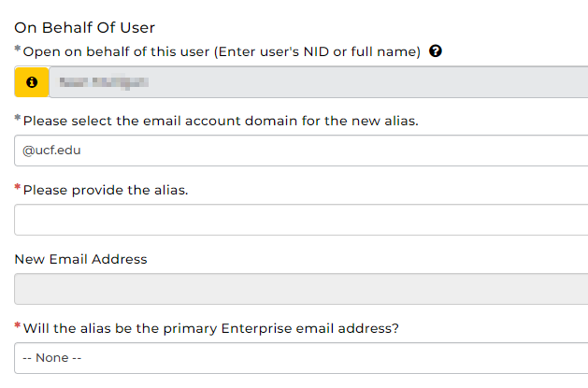This screenshot has height=388, width=588.
Task: Click the red asterisk beside alias label
Action: click(x=17, y=187)
